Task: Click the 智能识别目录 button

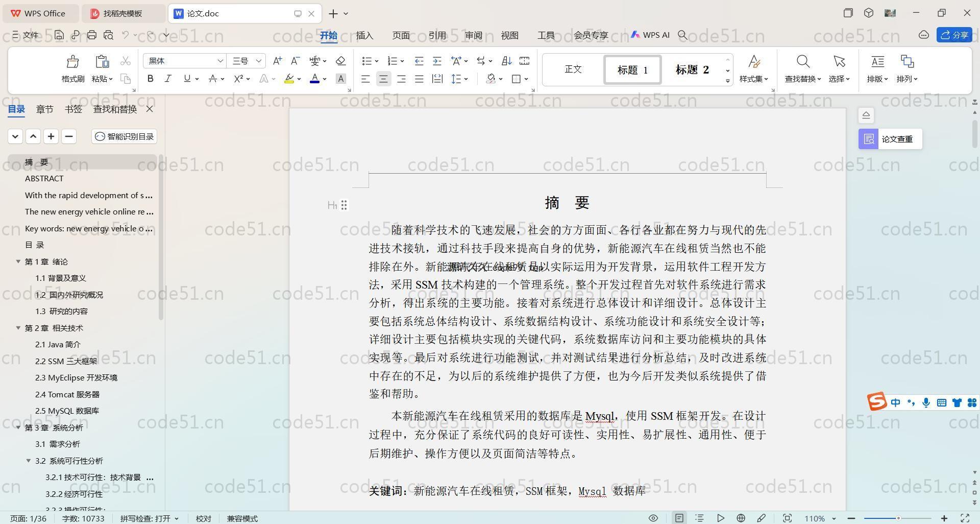Action: 124,136
